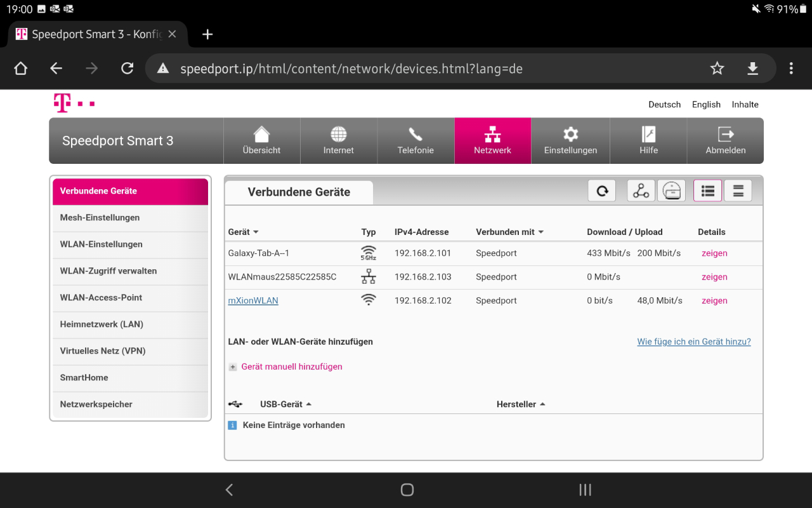The image size is (812, 508).
Task: Refresh the connected devices list
Action: click(601, 191)
